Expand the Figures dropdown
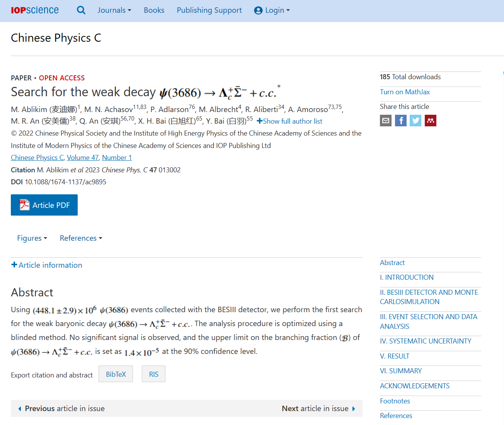This screenshot has width=504, height=425. 32,238
